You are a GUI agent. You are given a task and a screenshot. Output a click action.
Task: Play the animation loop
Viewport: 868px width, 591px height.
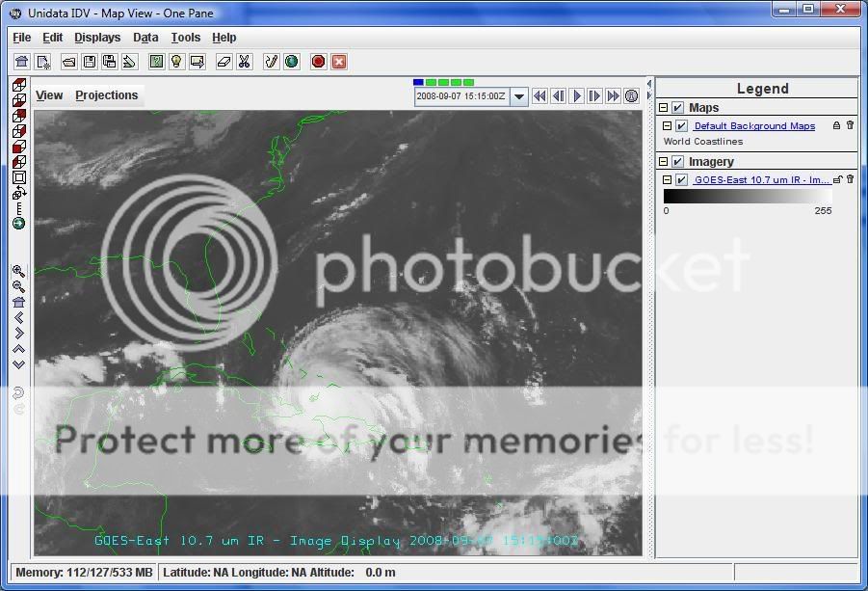coord(576,96)
